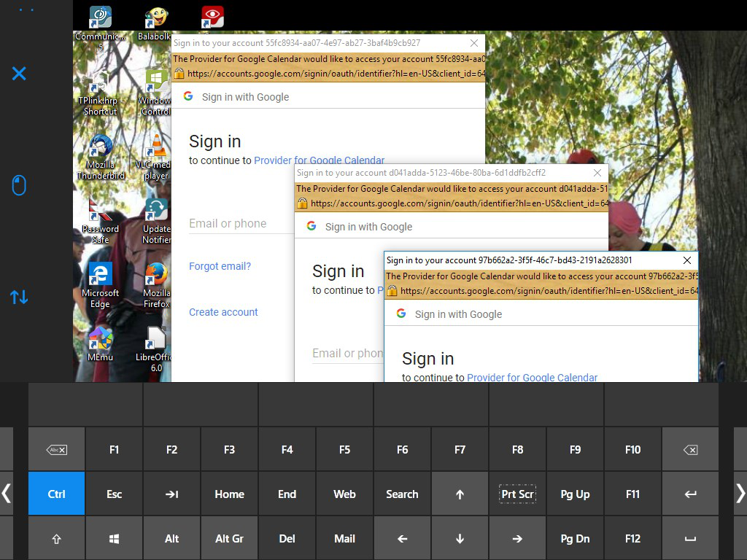Tap the F4 function key
Screen dimensions: 747x560
coord(287,449)
